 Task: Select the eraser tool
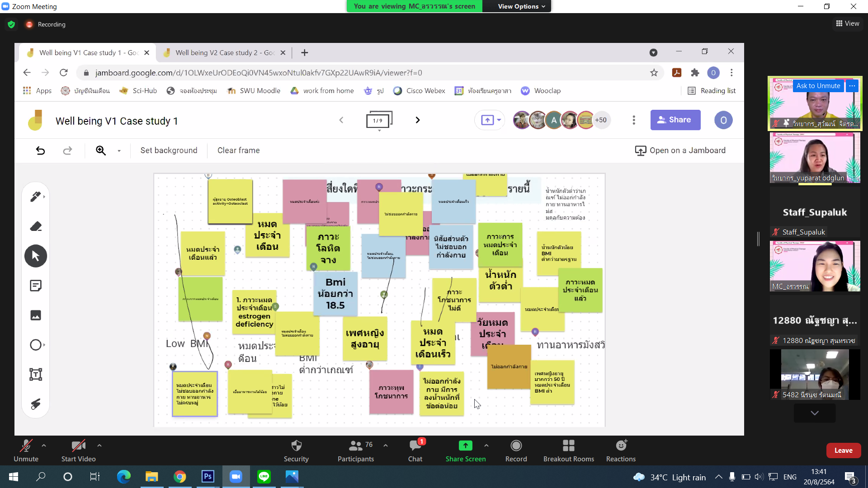pos(36,226)
